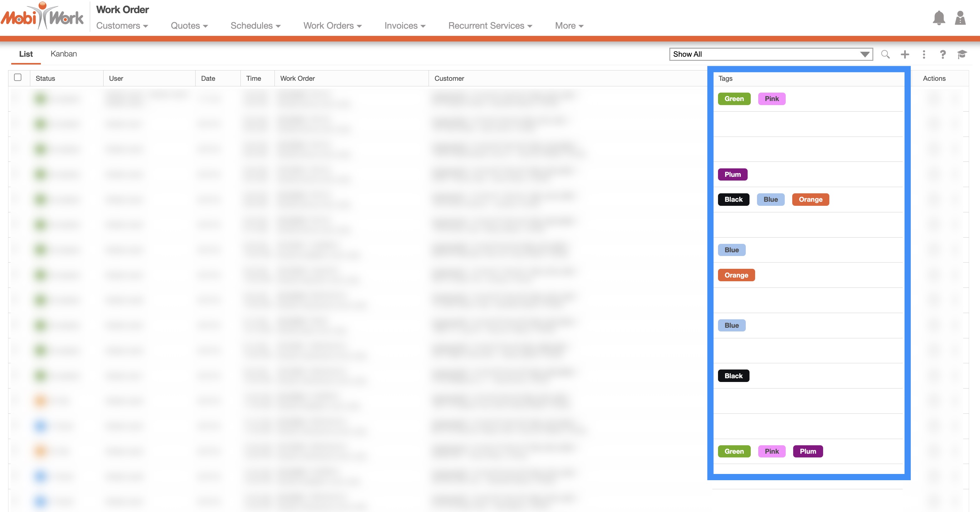Click the Status column header

coord(45,78)
